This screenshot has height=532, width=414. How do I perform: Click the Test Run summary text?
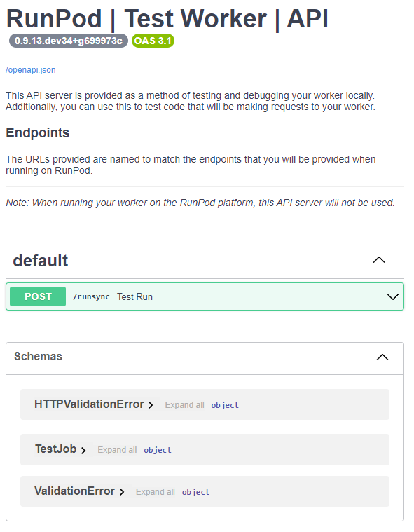[134, 296]
